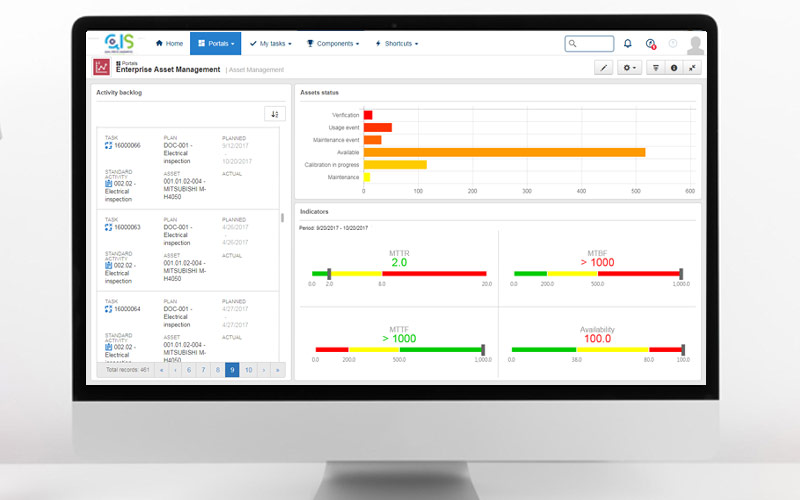
Task: Go to the Home menu item
Action: pyautogui.click(x=169, y=44)
